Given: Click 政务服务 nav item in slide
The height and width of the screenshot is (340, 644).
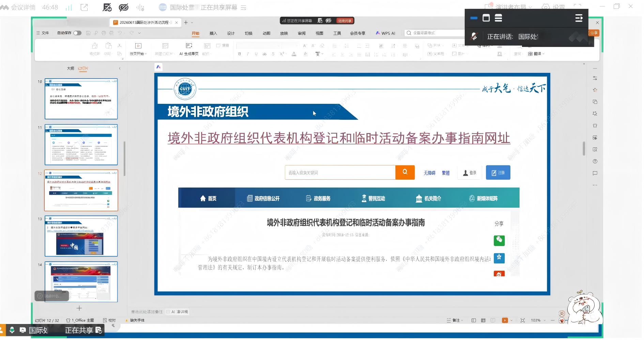Looking at the screenshot, I should pos(318,198).
